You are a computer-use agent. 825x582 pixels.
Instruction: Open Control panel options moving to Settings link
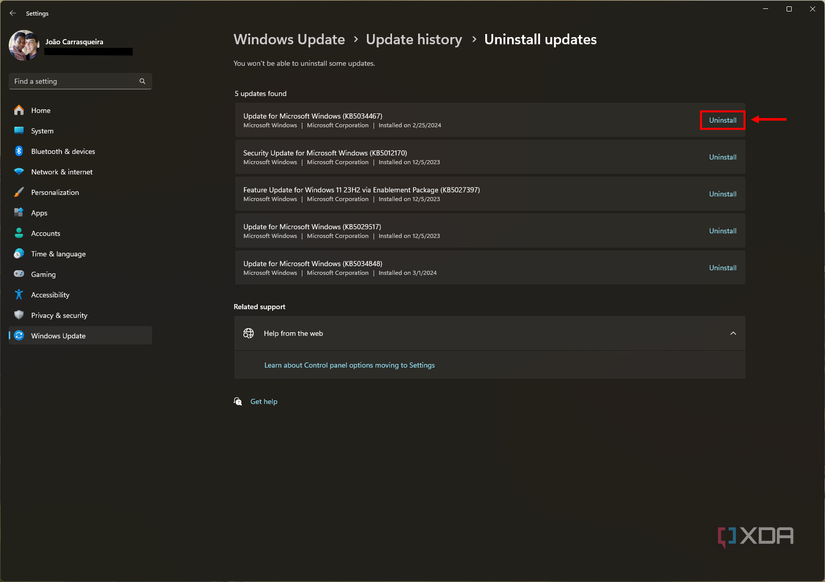coord(349,365)
